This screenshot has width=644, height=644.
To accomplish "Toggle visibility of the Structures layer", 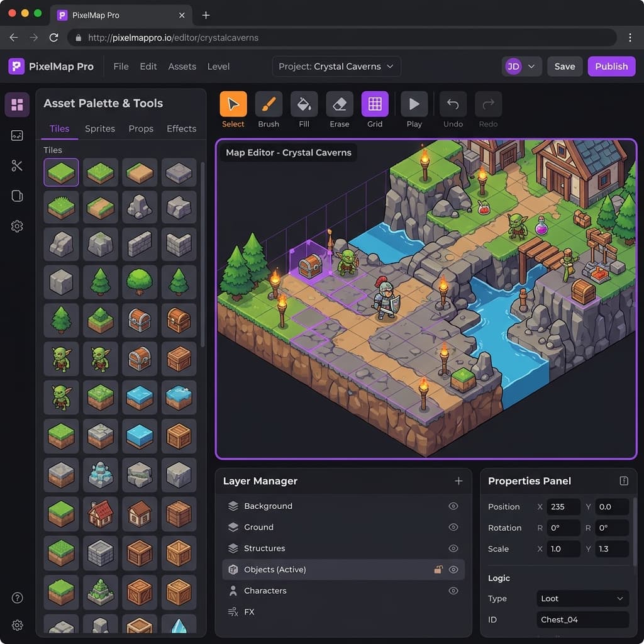I will (453, 548).
